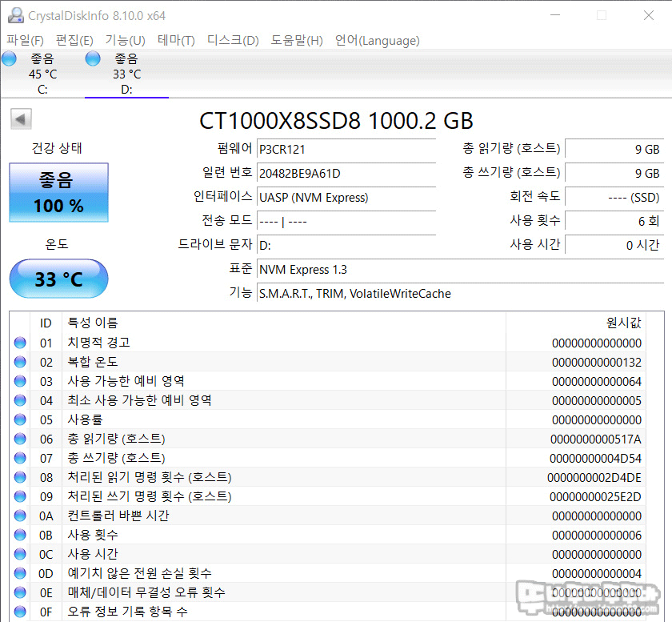Click the 특성 이름 column header
672x622 pixels.
(284, 323)
